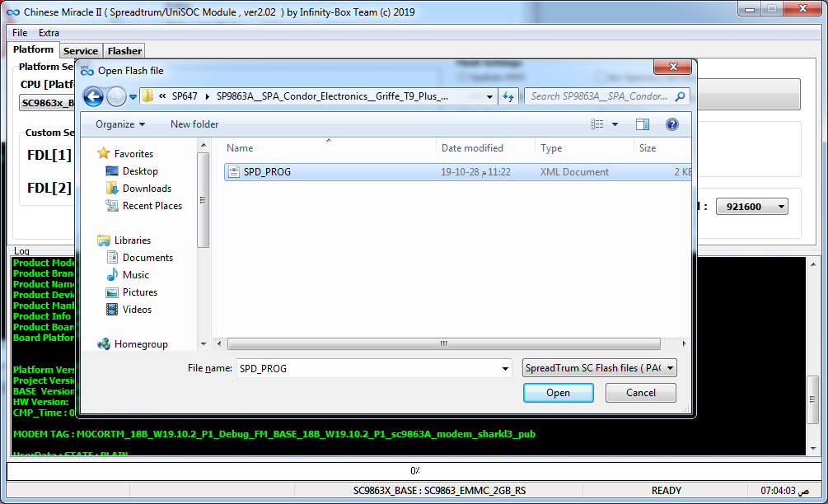Click the Back navigation arrow in dialog
The width and height of the screenshot is (828, 504).
click(93, 96)
